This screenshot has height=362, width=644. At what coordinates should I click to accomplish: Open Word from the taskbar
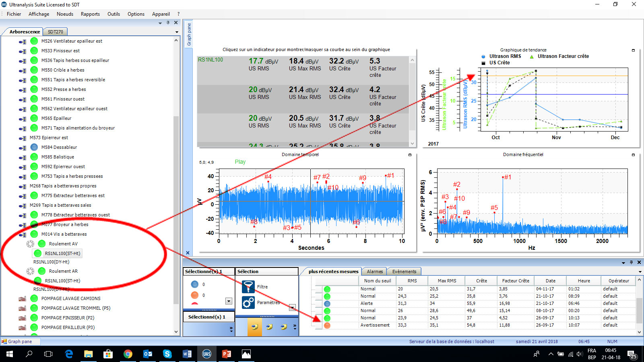187,354
